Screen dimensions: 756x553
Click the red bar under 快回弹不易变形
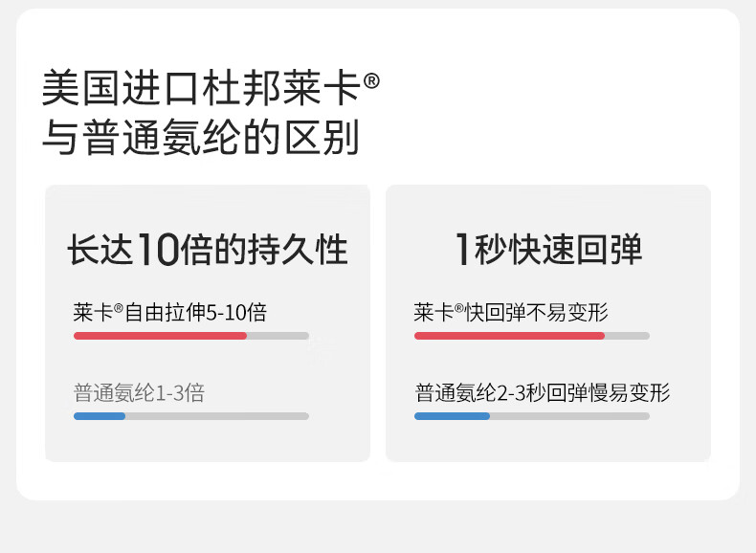pos(509,336)
